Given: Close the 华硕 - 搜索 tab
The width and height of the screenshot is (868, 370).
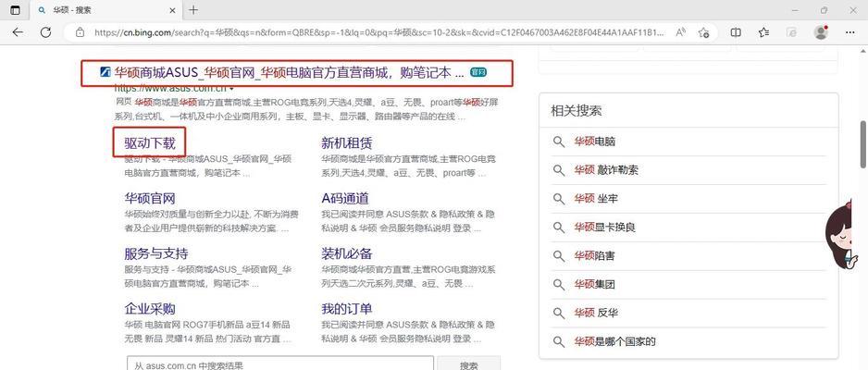Looking at the screenshot, I should pos(173,10).
